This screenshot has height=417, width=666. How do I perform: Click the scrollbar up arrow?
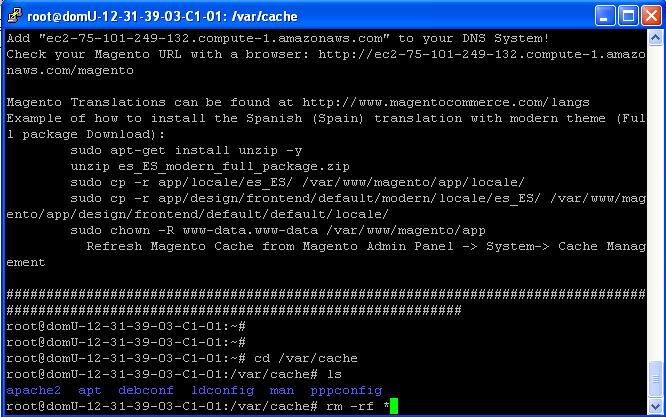[x=655, y=38]
